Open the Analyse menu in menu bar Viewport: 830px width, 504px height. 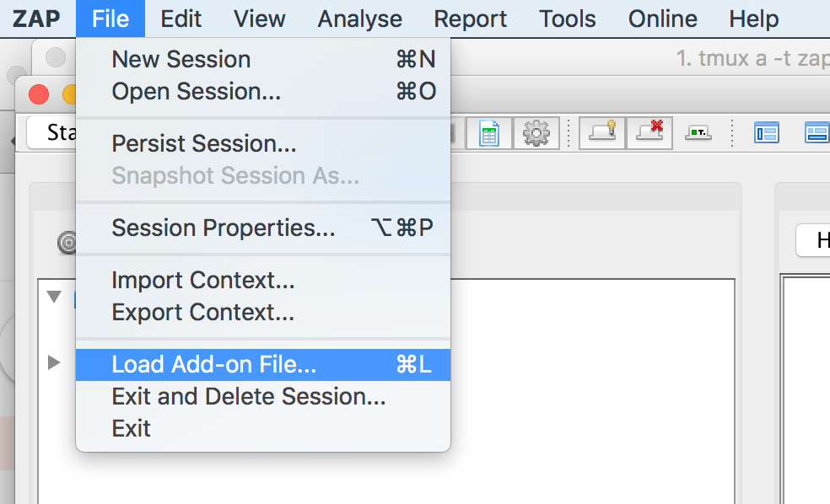[360, 19]
